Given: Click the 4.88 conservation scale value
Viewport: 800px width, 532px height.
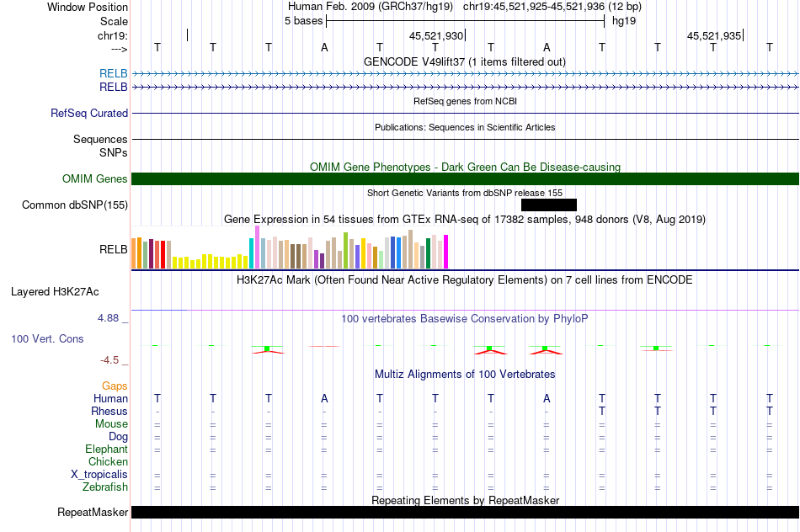Looking at the screenshot, I should (108, 318).
